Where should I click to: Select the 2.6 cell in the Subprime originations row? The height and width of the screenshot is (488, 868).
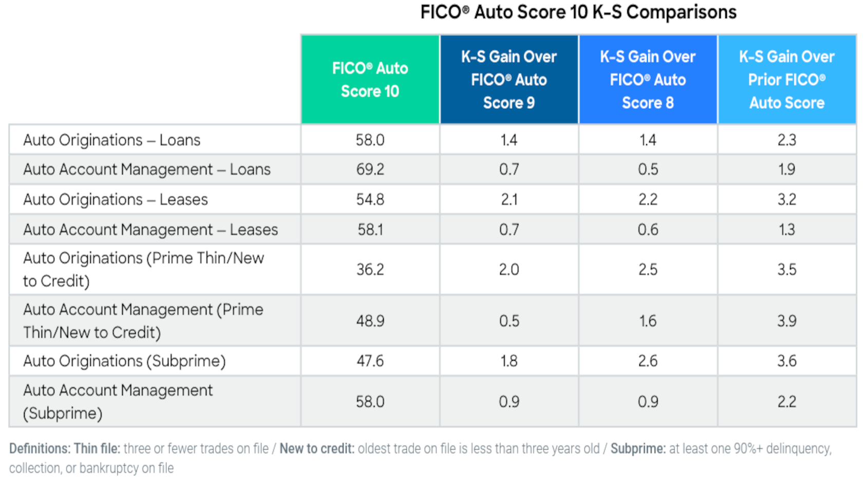pyautogui.click(x=648, y=361)
